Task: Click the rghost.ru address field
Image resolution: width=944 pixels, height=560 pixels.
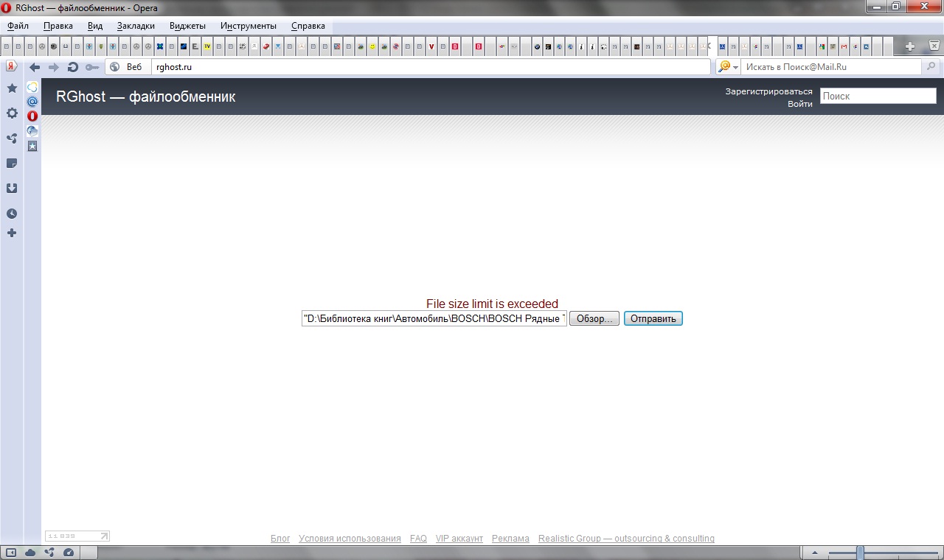Action: tap(431, 67)
